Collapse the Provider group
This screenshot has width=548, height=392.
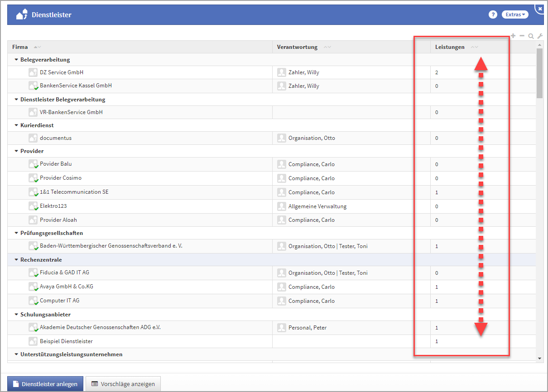pos(16,151)
